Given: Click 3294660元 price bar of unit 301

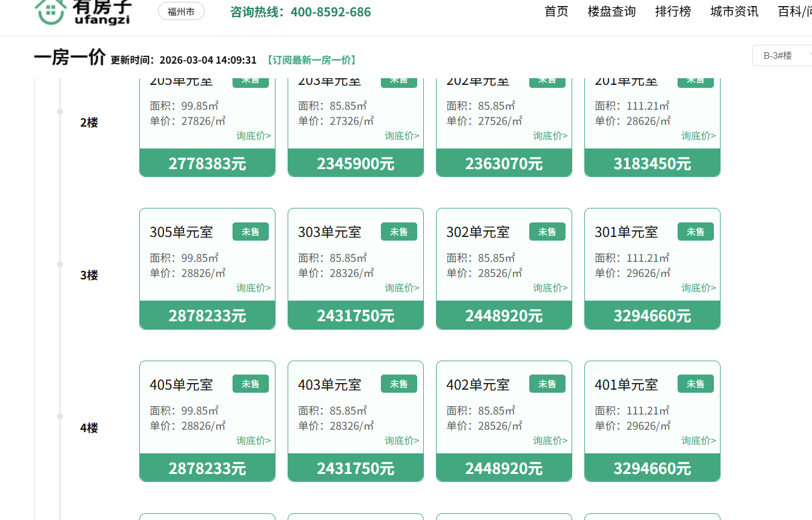Looking at the screenshot, I should [652, 315].
